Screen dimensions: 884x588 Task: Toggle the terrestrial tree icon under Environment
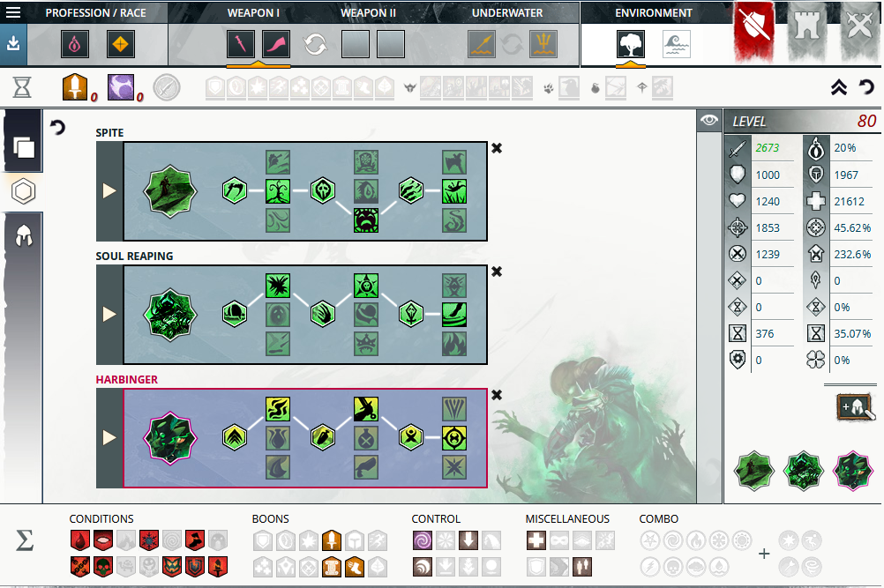point(629,43)
